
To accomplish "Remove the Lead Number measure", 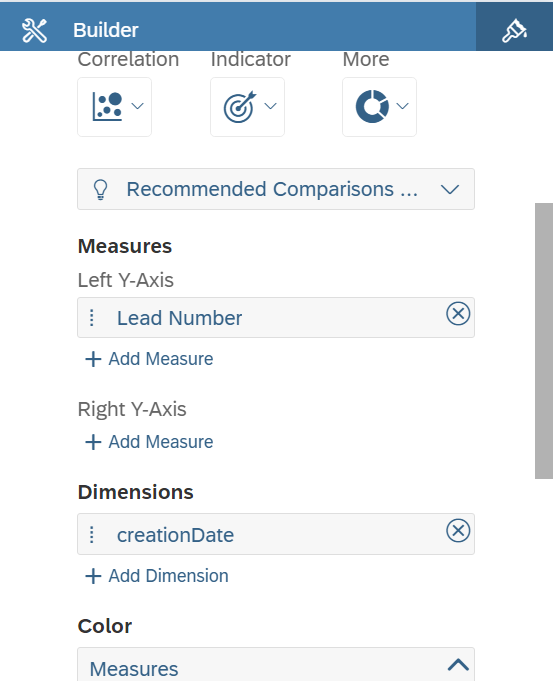I will pyautogui.click(x=458, y=313).
